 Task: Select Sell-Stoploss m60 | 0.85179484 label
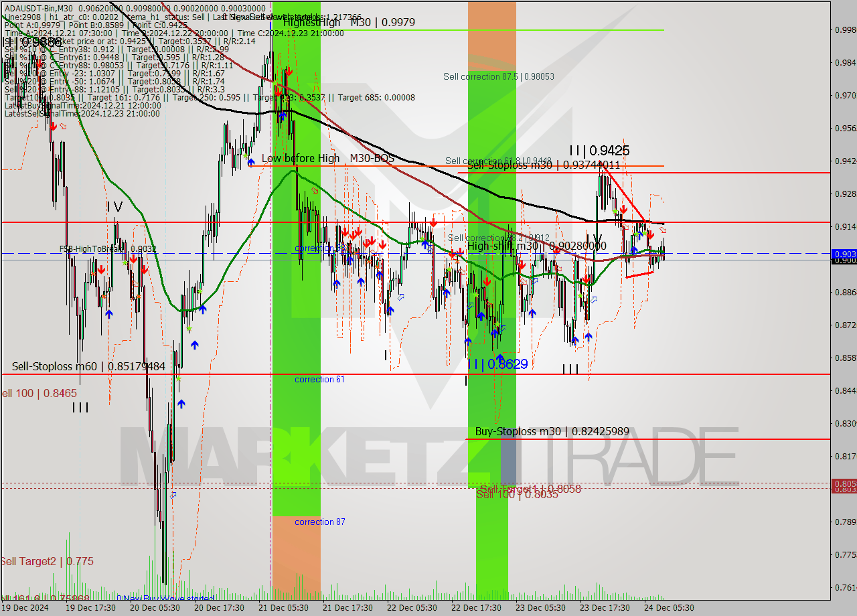(88, 366)
